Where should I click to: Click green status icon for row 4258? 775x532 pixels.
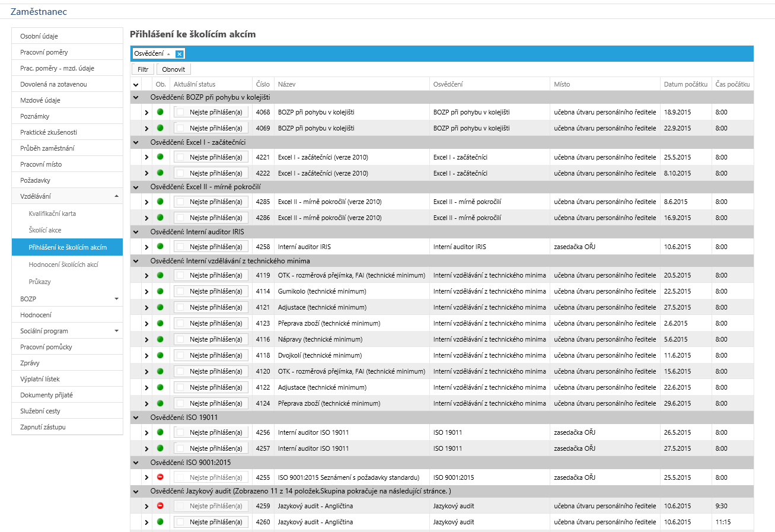(x=160, y=246)
